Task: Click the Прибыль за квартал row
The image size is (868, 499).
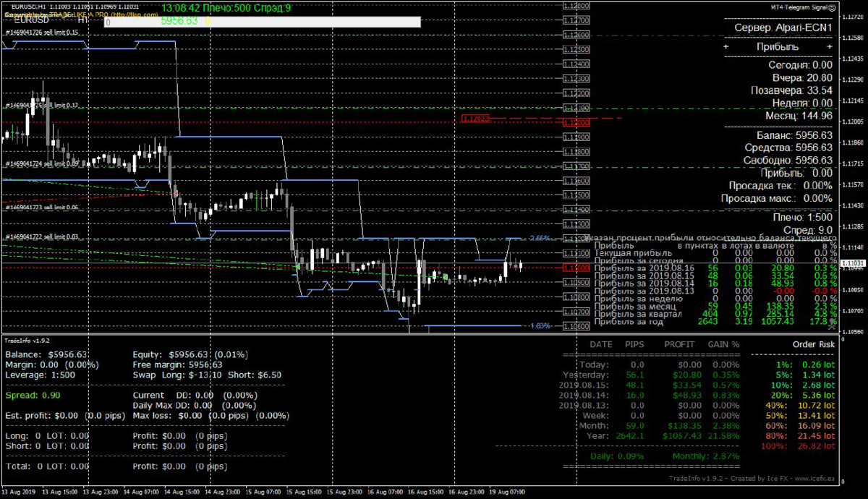Action: pyautogui.click(x=715, y=314)
